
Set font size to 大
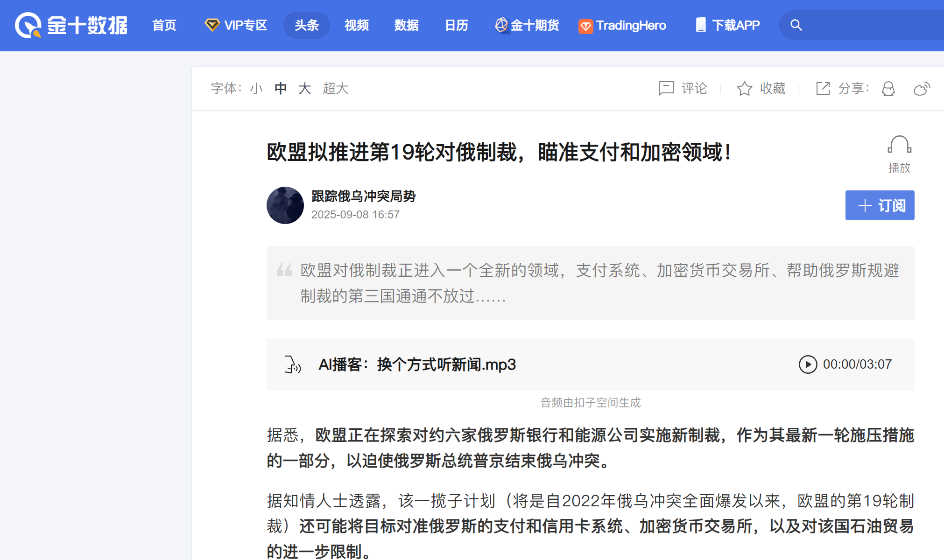[304, 88]
